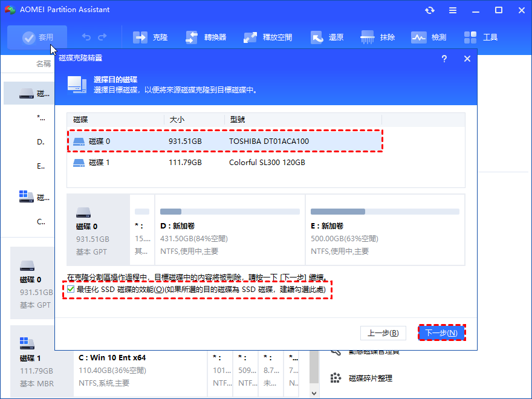Select the D. row in left list
Viewport: 532px width, 399px height.
pos(29,142)
